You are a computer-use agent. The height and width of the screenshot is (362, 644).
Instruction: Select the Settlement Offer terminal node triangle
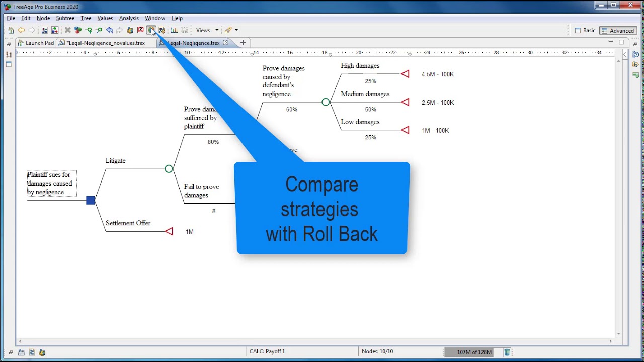(169, 231)
